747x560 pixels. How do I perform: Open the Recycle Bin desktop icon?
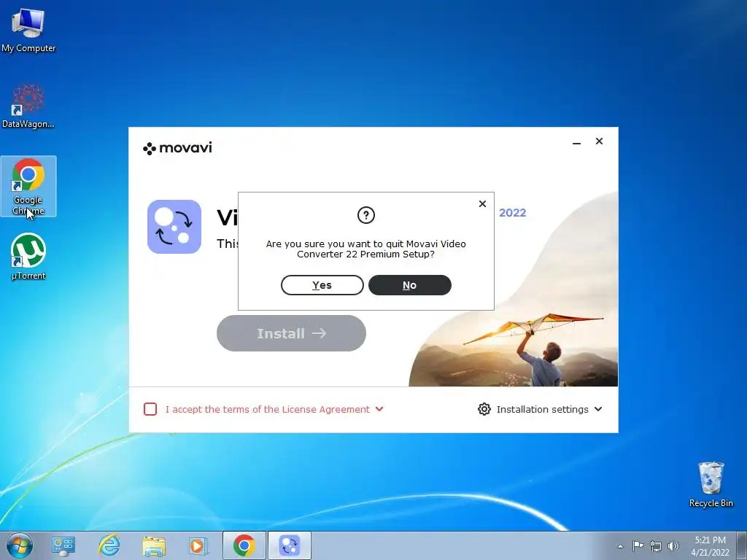click(x=711, y=484)
